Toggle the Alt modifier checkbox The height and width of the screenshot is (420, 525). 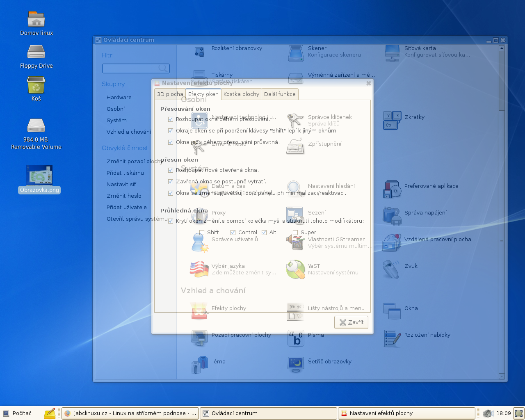coord(264,233)
